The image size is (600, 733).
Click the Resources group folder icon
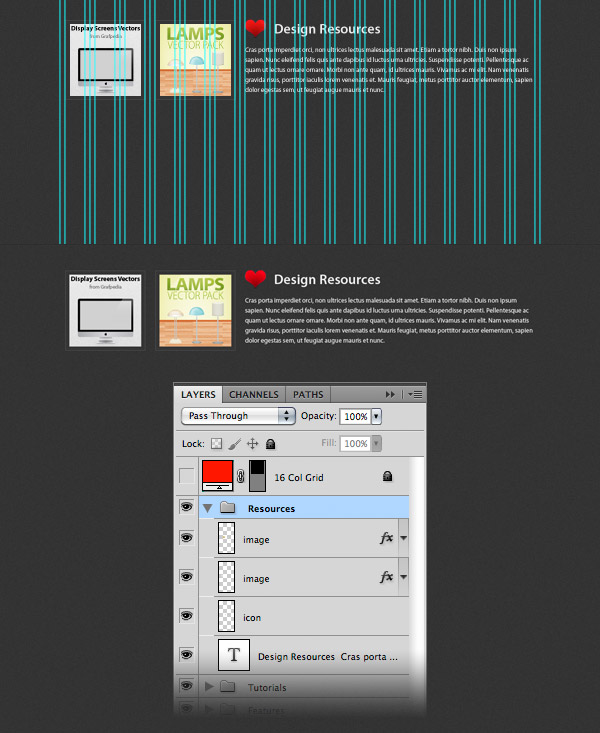(227, 507)
